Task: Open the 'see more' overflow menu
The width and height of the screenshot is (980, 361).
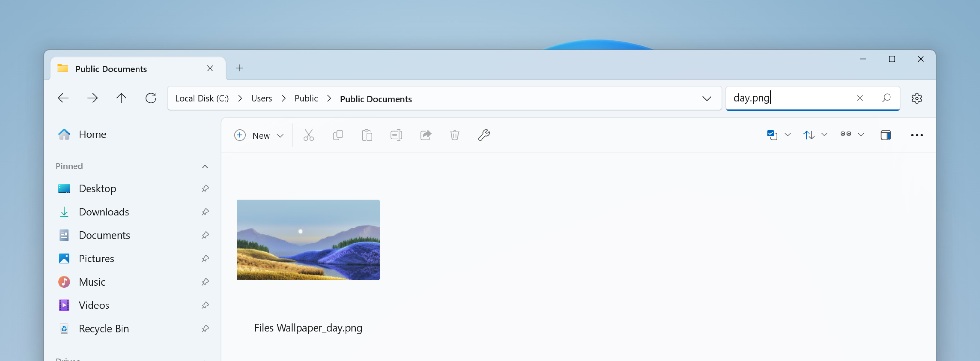Action: pyautogui.click(x=917, y=135)
